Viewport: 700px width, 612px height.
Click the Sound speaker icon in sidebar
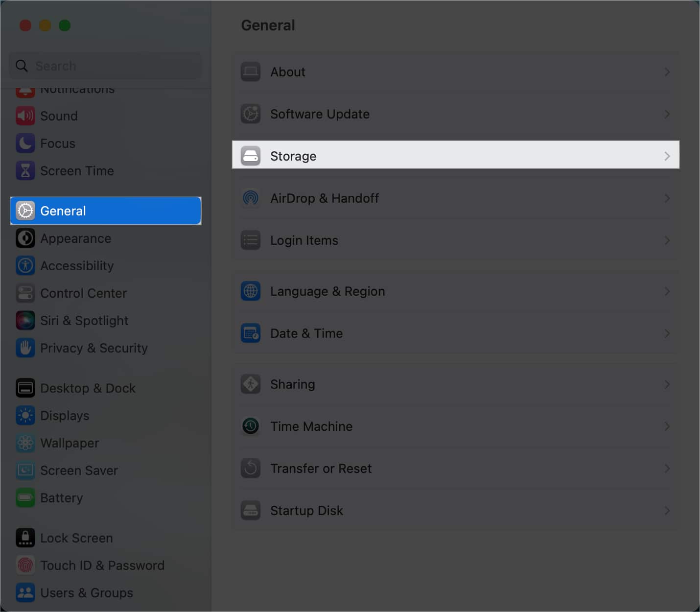pos(25,116)
